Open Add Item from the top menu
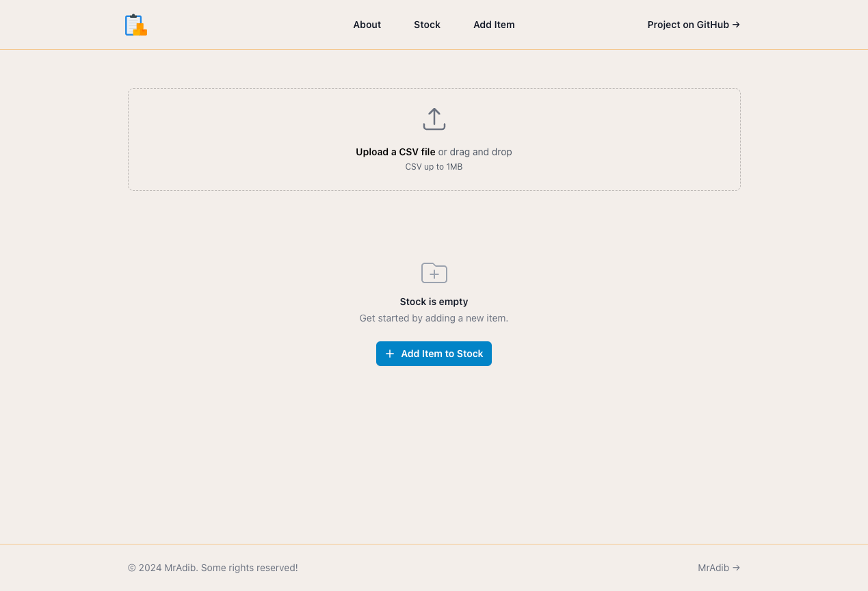This screenshot has height=591, width=868. (494, 25)
